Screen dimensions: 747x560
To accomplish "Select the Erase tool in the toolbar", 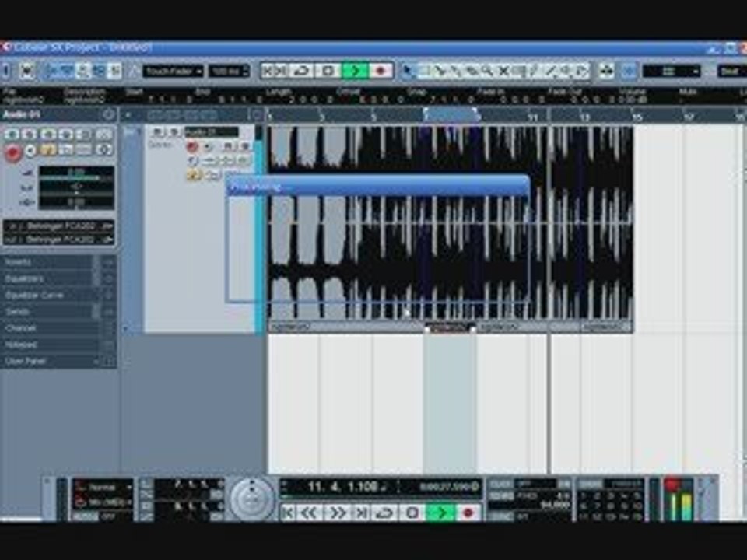I will pos(472,71).
